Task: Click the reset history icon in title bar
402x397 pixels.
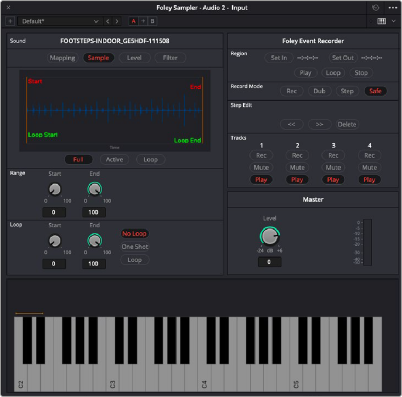Action: click(375, 8)
